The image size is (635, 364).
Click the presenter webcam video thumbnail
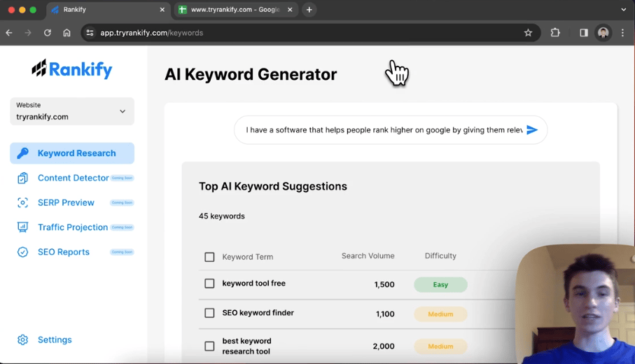click(x=575, y=304)
